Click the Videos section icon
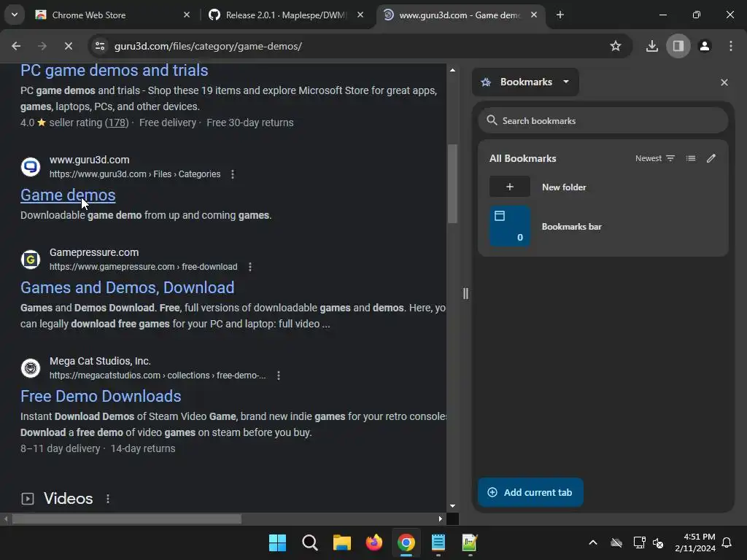The image size is (747, 560). [28, 499]
